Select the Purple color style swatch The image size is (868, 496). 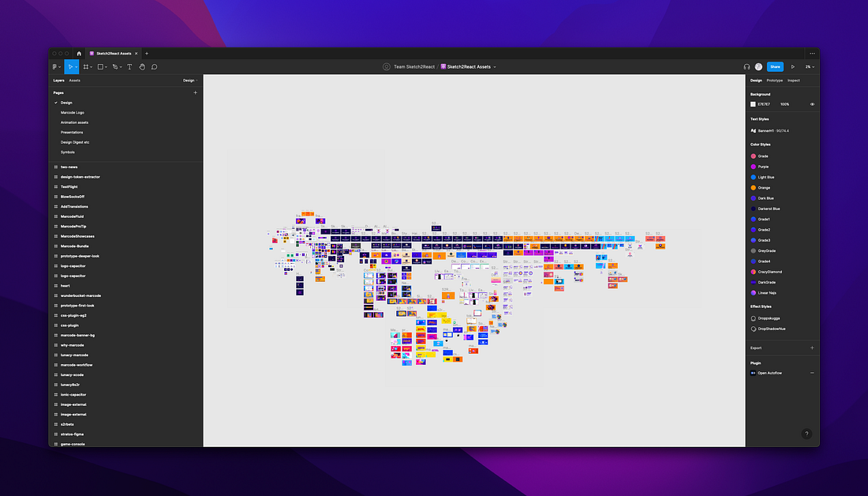click(754, 167)
